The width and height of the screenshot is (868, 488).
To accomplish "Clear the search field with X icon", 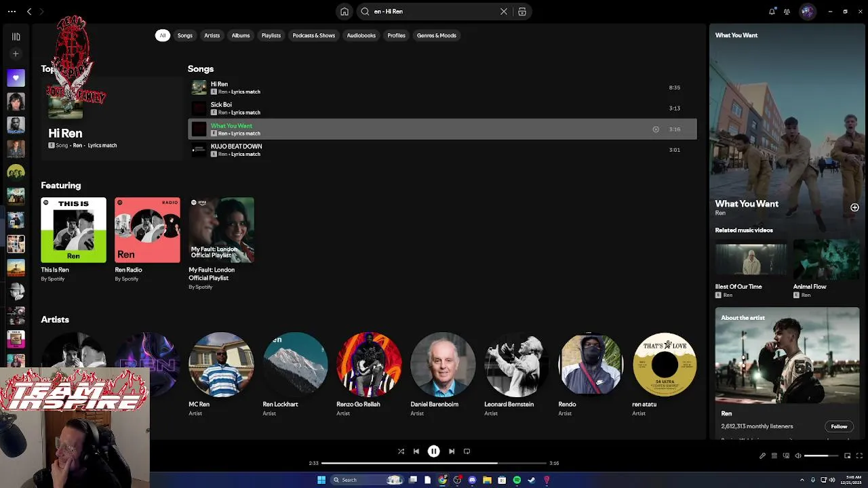I will tap(503, 12).
